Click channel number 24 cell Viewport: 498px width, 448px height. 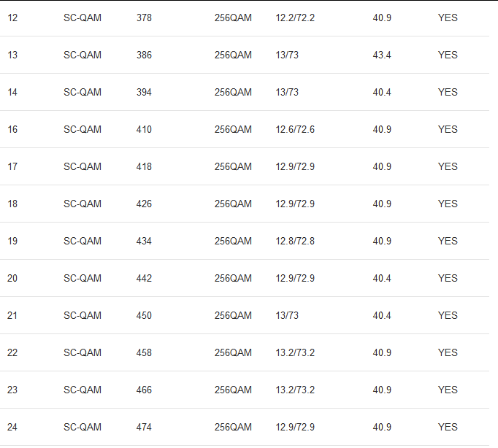(12, 427)
